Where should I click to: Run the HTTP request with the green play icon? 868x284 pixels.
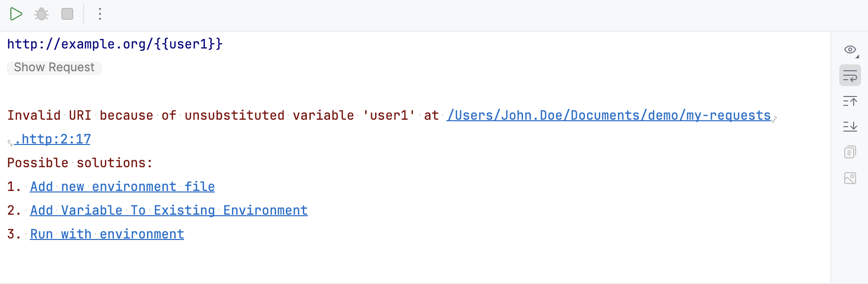16,14
